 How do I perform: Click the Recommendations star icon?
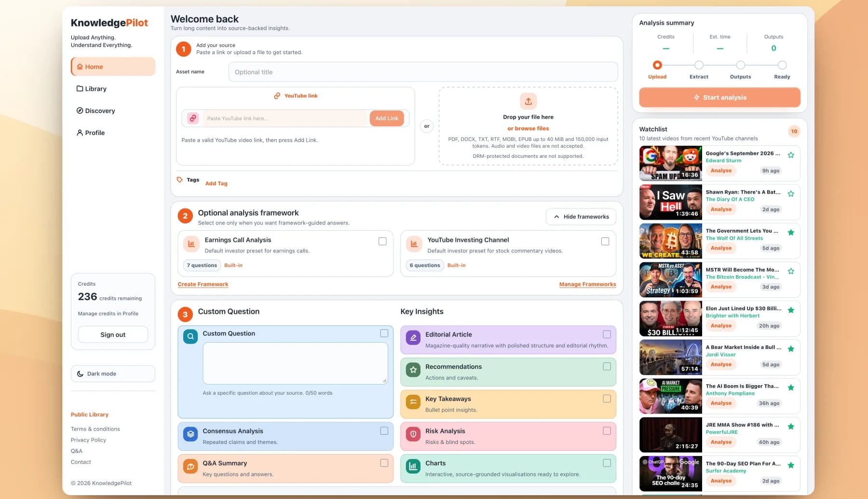pos(413,370)
